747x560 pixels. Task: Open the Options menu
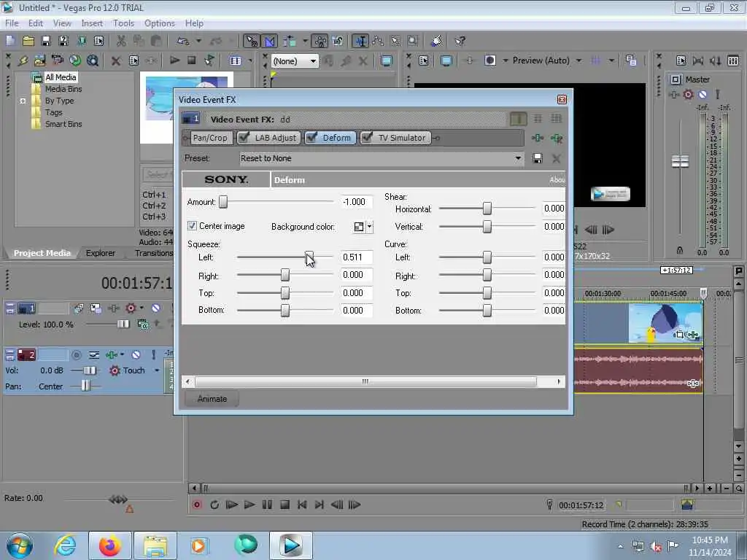[160, 23]
